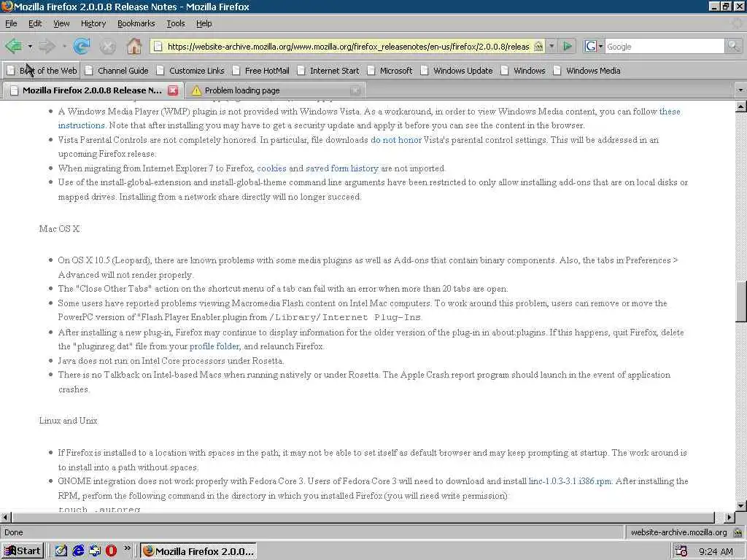Open the Edit menu
This screenshot has height=560, width=747.
(x=35, y=23)
